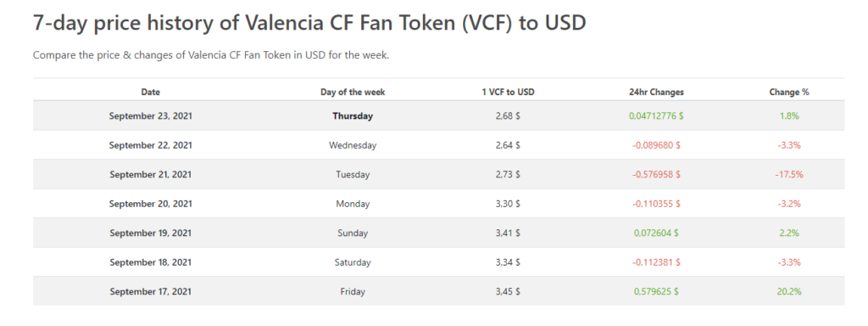The height and width of the screenshot is (326, 868).
Task: Select the September 19, 2021 date cell
Action: point(151,233)
